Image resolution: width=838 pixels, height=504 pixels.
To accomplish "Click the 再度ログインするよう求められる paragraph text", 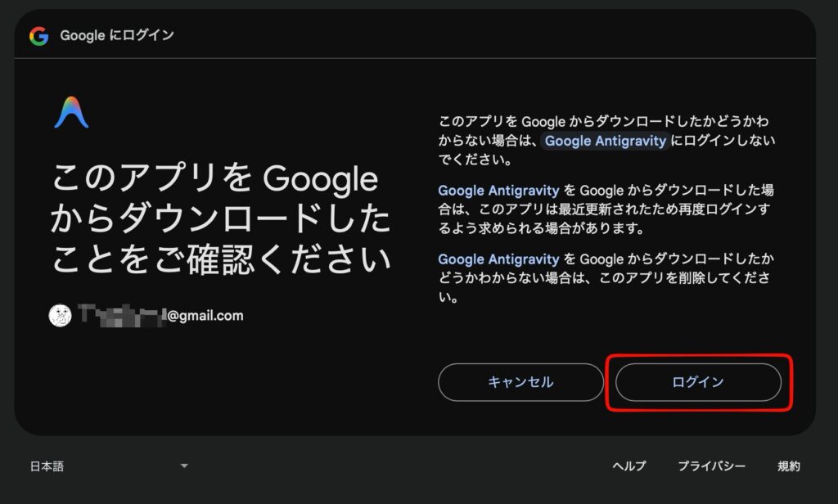I will [606, 208].
